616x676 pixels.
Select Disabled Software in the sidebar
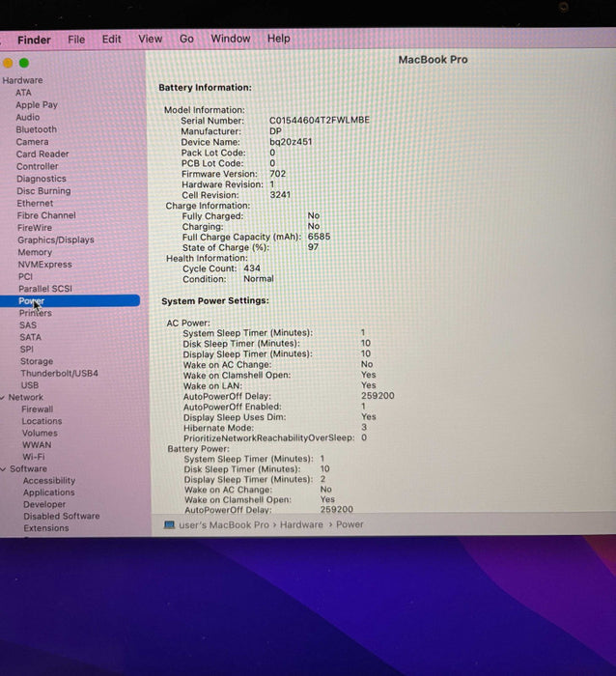(62, 516)
